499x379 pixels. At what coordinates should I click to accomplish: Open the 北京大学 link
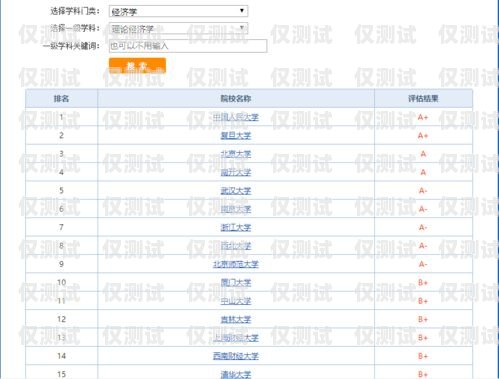click(x=236, y=154)
